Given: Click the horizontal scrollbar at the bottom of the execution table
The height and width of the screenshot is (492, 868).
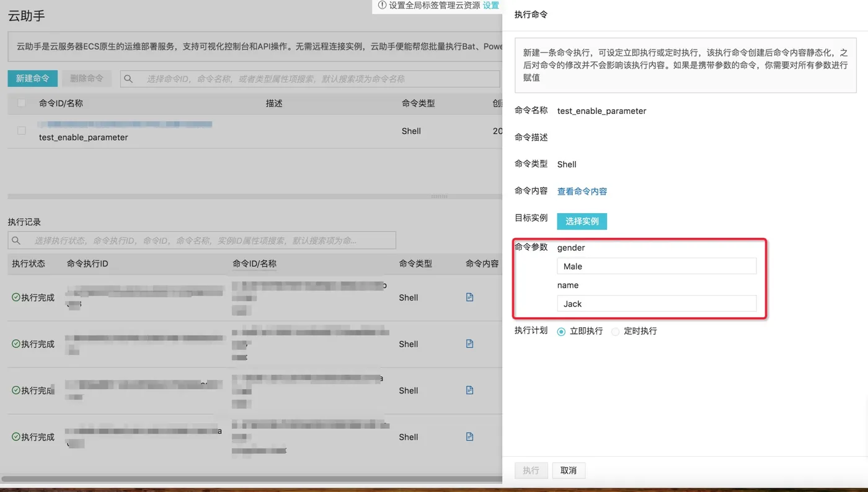Looking at the screenshot, I should pyautogui.click(x=251, y=479).
